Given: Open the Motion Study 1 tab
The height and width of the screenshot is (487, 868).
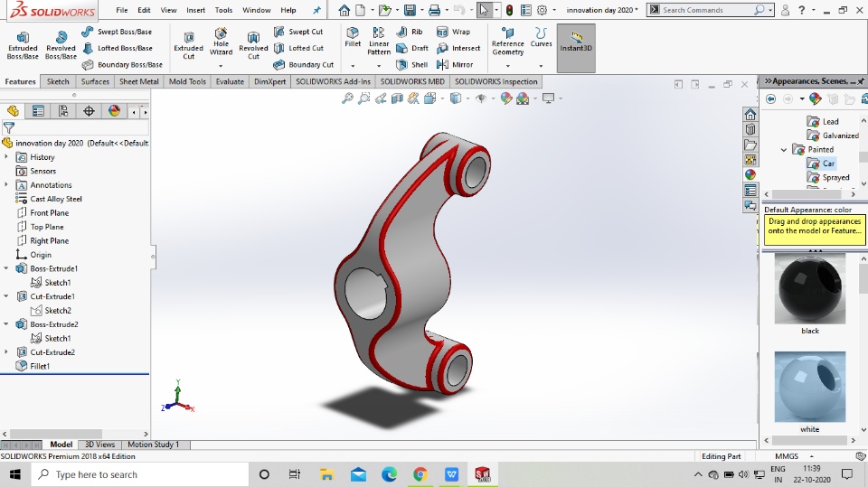Looking at the screenshot, I should click(153, 445).
